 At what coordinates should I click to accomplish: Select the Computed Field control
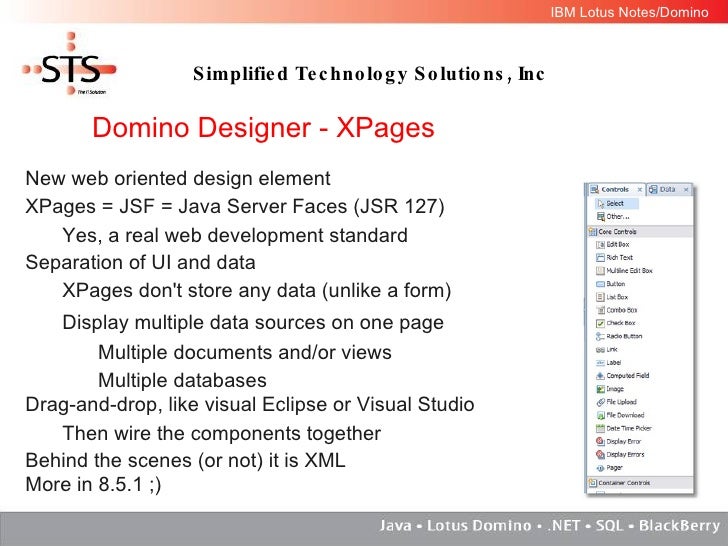623,376
